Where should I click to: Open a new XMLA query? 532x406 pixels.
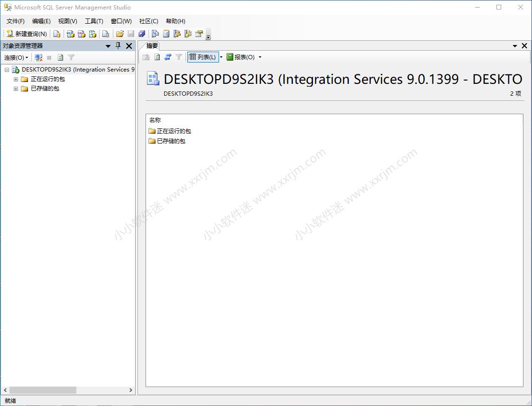coord(93,34)
